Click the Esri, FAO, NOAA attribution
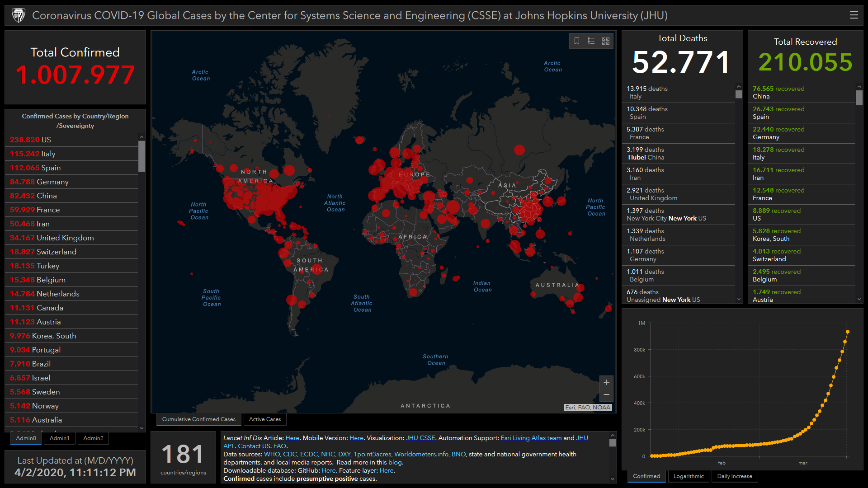 pos(588,407)
